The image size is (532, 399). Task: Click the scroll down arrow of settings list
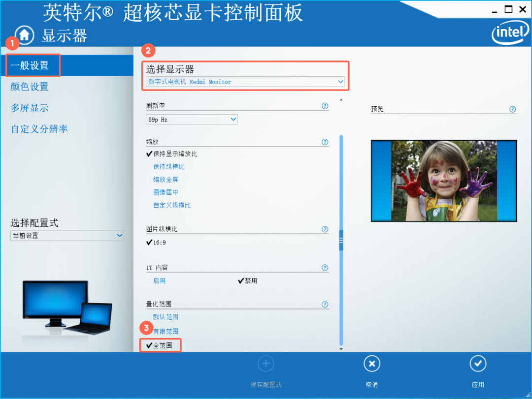pyautogui.click(x=341, y=349)
